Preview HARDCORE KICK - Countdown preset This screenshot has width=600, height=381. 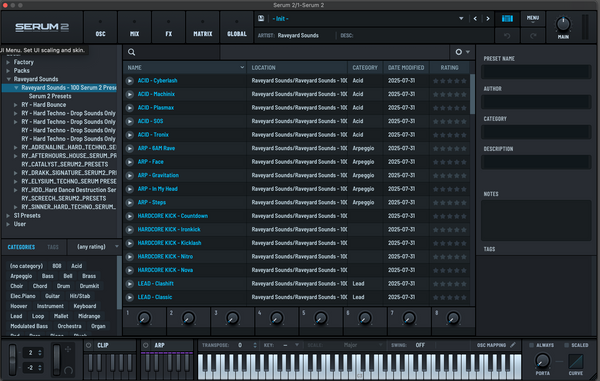coord(130,216)
